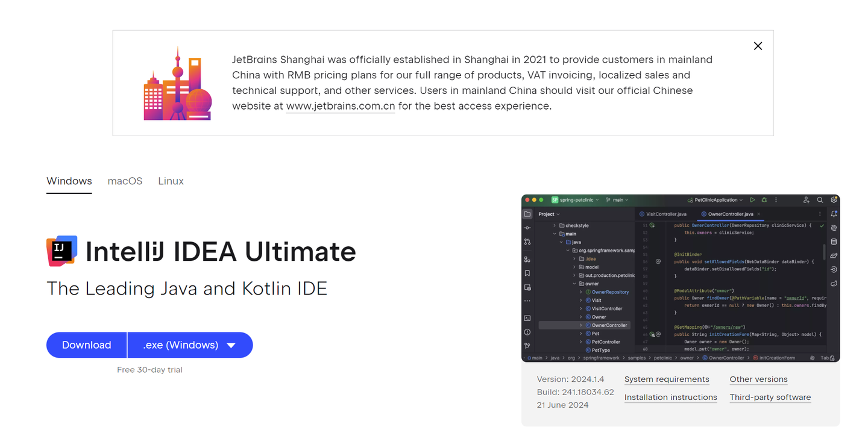Screen dimensions: 868x427
Task: Click the editor tabs vertical dots menu icon
Action: tap(820, 214)
